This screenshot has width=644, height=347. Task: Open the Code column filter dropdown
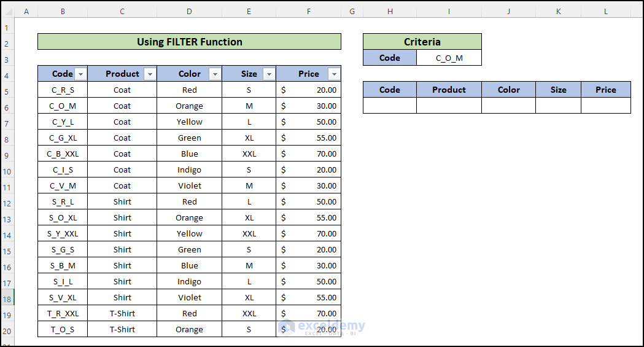80,74
